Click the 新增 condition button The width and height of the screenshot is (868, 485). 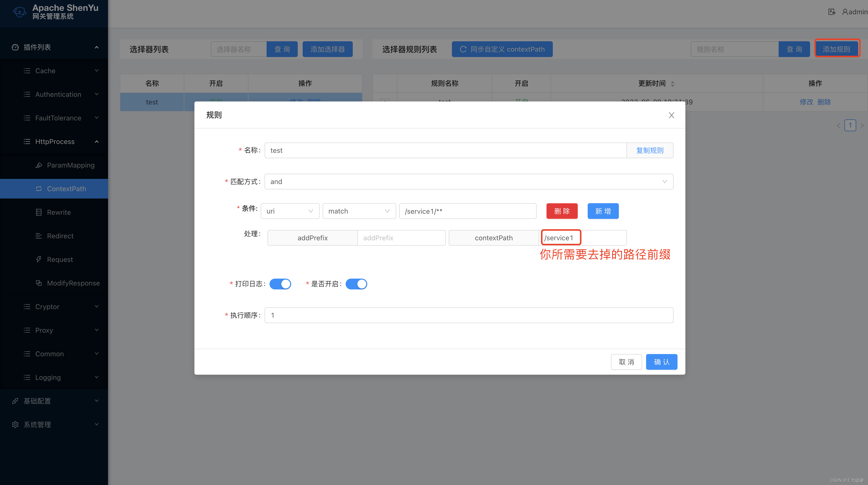(603, 211)
